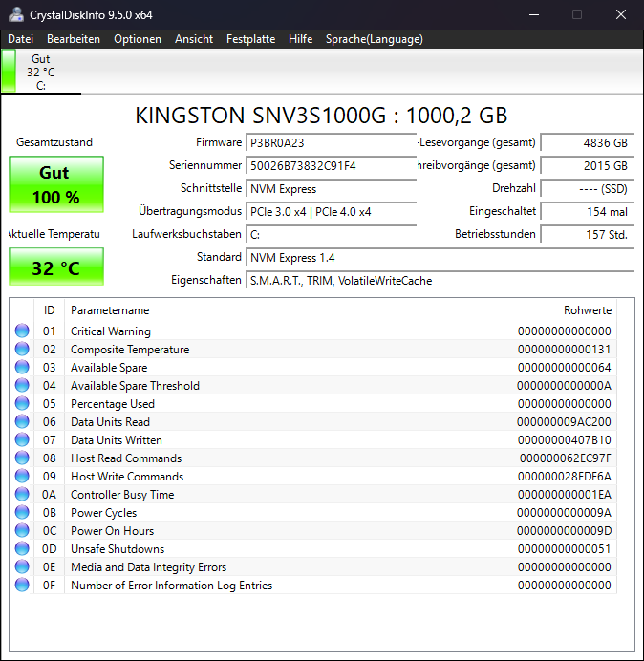Click the Drehzahl value ---- (SSD)
Screen dimensions: 644x661
pyautogui.click(x=587, y=189)
